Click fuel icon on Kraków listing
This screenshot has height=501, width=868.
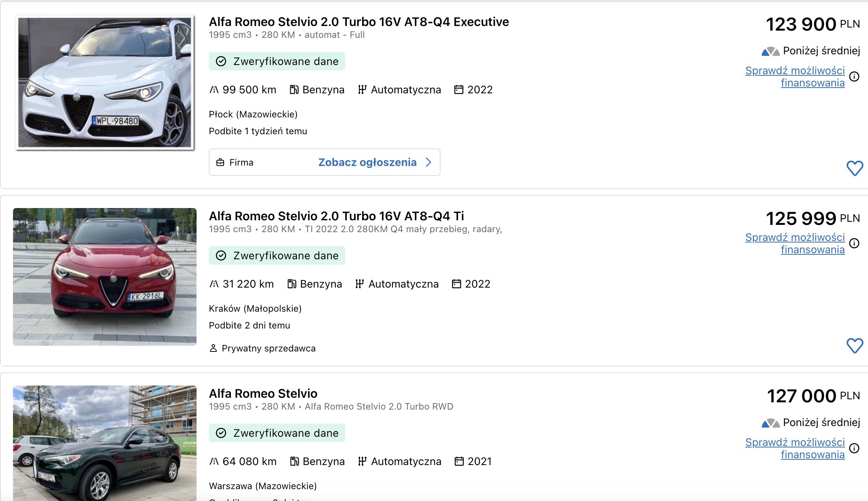[292, 284]
